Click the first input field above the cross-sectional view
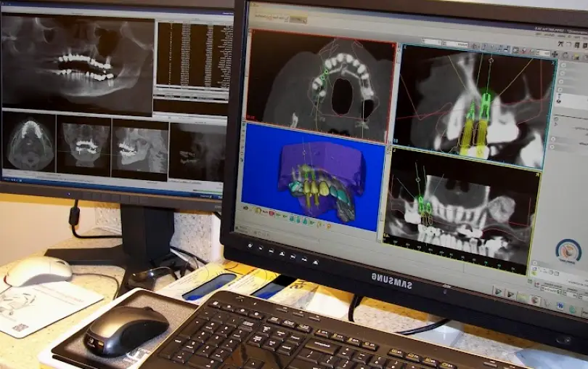 [x=431, y=41]
